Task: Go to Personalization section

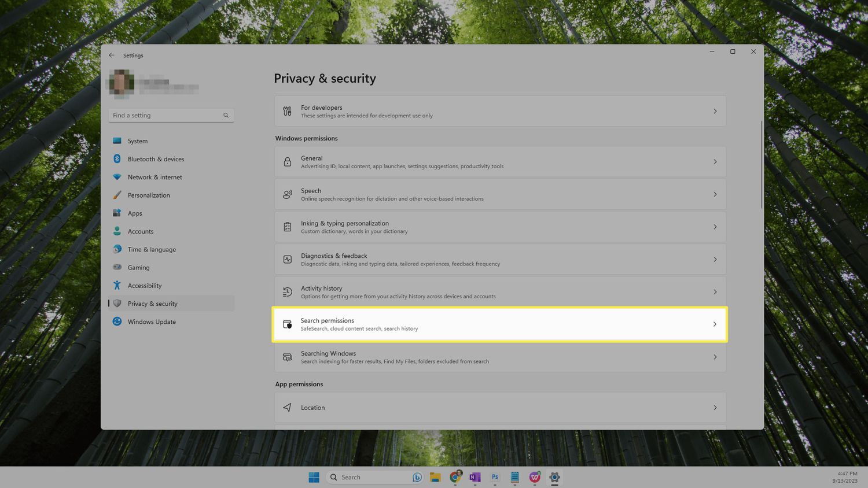Action: click(149, 195)
